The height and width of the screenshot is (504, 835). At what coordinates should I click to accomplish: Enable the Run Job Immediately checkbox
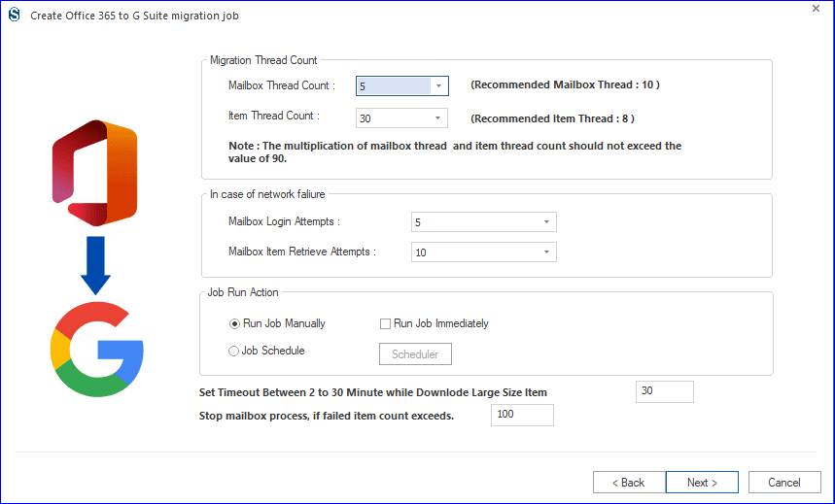434,323
